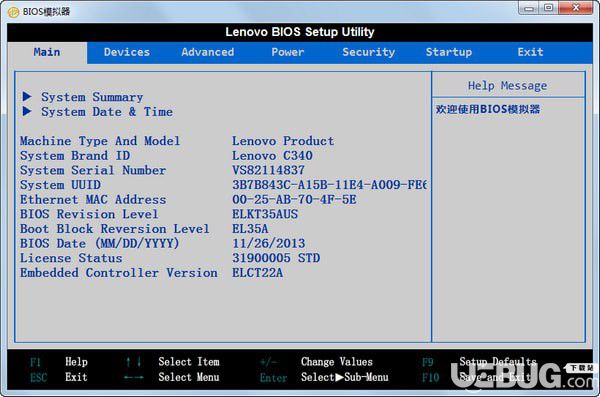The height and width of the screenshot is (397, 600).
Task: Click the ELCT22A value
Action: tap(258, 273)
